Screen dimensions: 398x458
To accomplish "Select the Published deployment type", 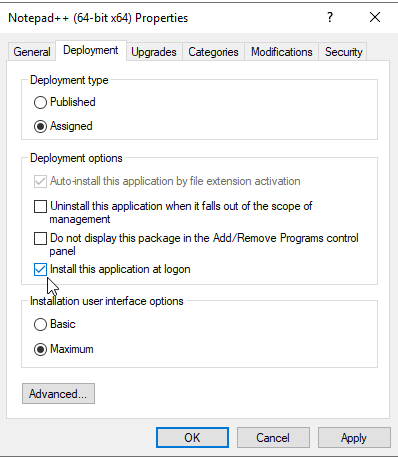I will (40, 102).
